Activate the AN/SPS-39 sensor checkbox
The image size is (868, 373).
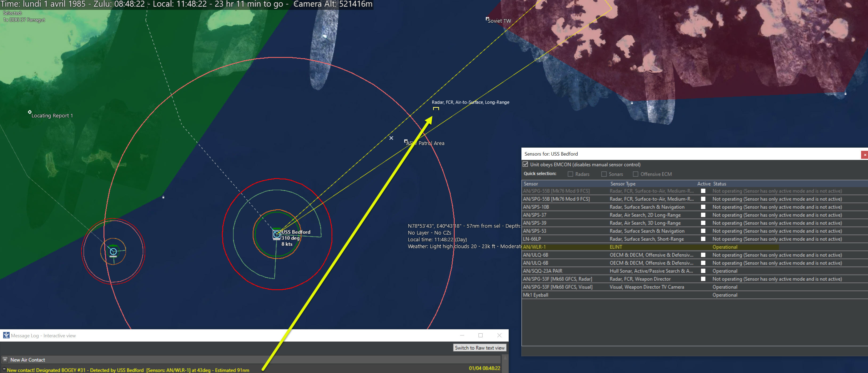click(703, 223)
